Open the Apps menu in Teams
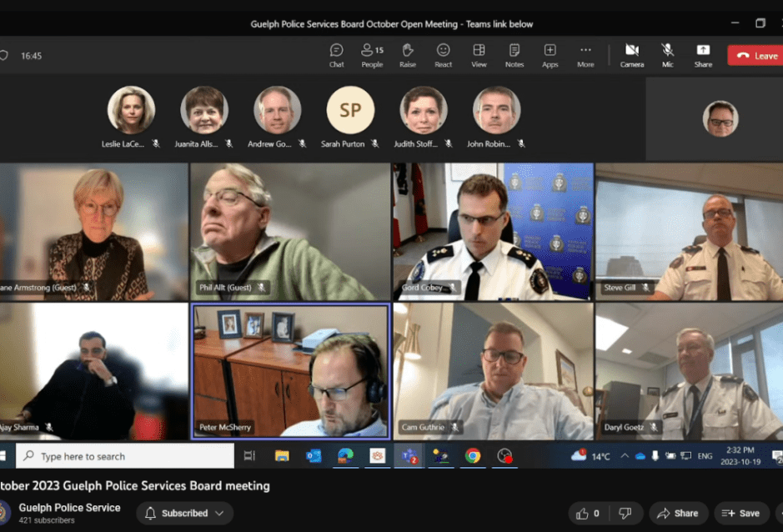Viewport: 783px width, 532px height. 550,55
